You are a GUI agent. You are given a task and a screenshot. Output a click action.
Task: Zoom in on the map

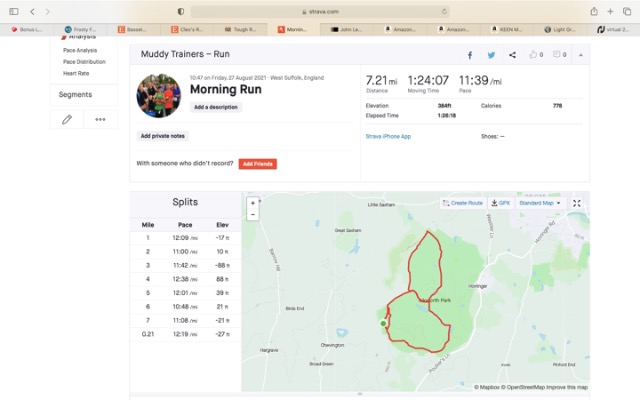[253, 203]
